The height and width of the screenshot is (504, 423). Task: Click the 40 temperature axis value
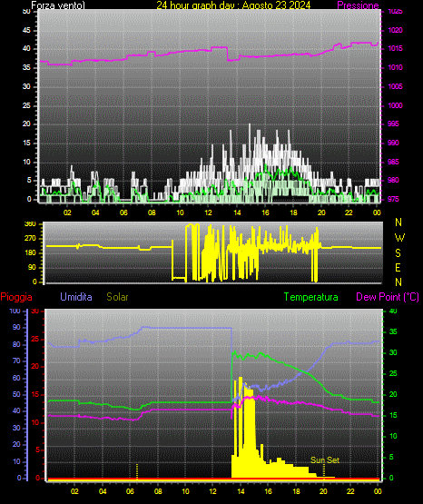pos(393,311)
